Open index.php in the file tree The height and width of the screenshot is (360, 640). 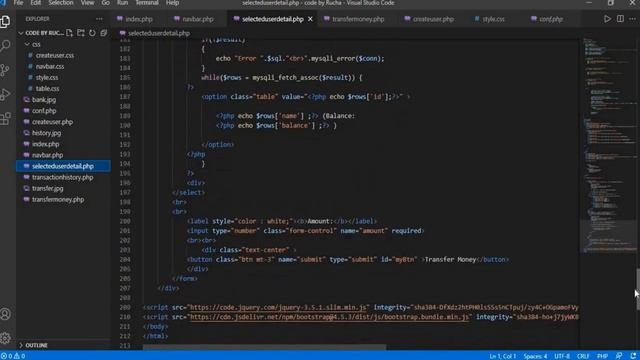45,144
